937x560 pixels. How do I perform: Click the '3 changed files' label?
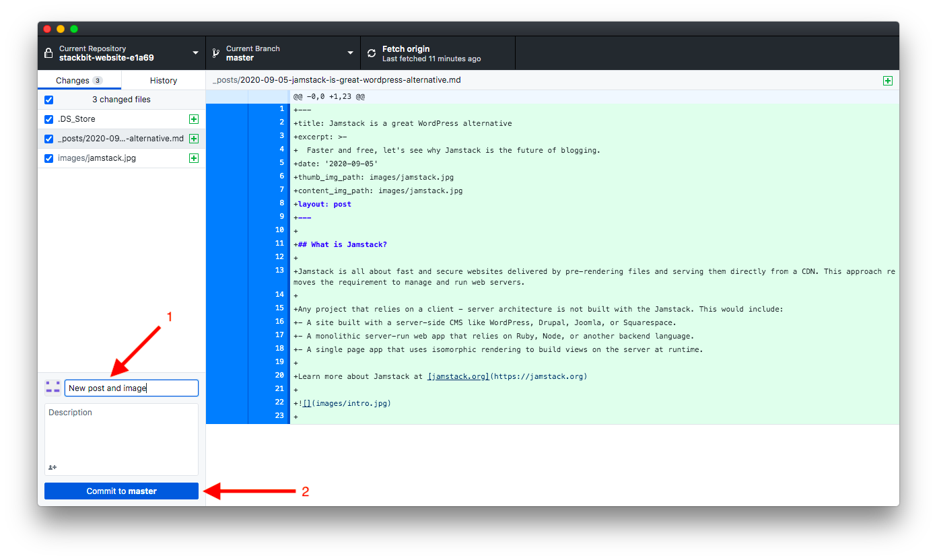pos(121,100)
